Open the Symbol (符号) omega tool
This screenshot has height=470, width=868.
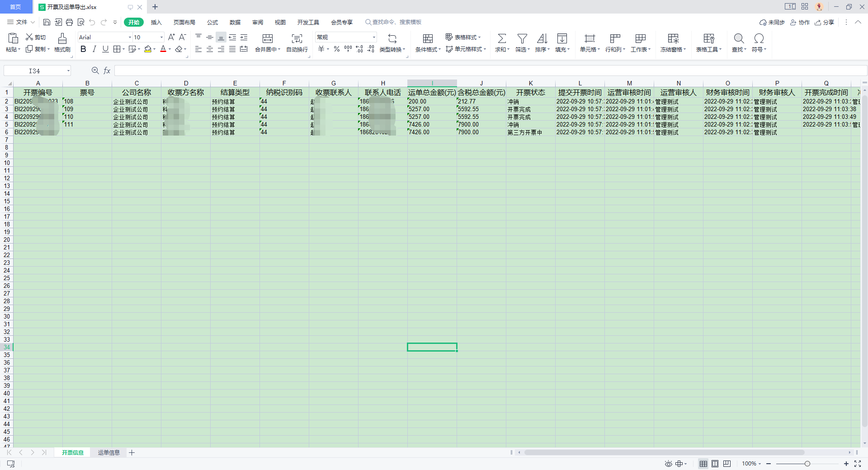tap(759, 39)
